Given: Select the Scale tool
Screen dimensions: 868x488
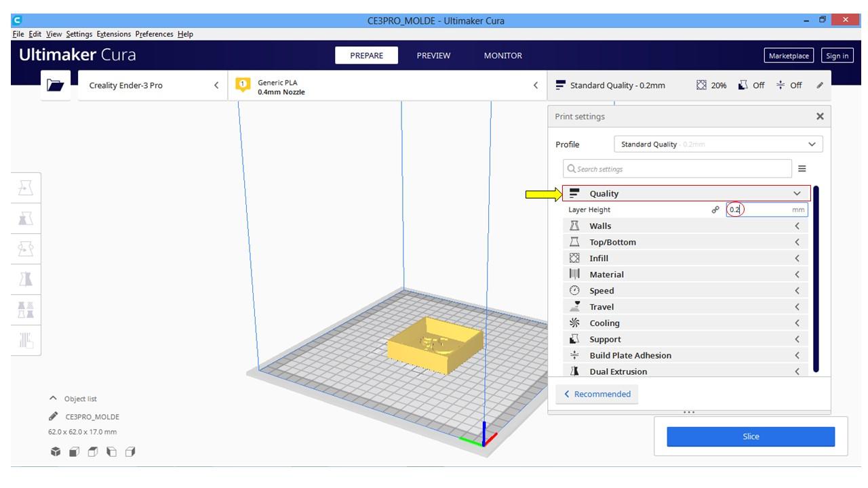Looking at the screenshot, I should [x=26, y=218].
